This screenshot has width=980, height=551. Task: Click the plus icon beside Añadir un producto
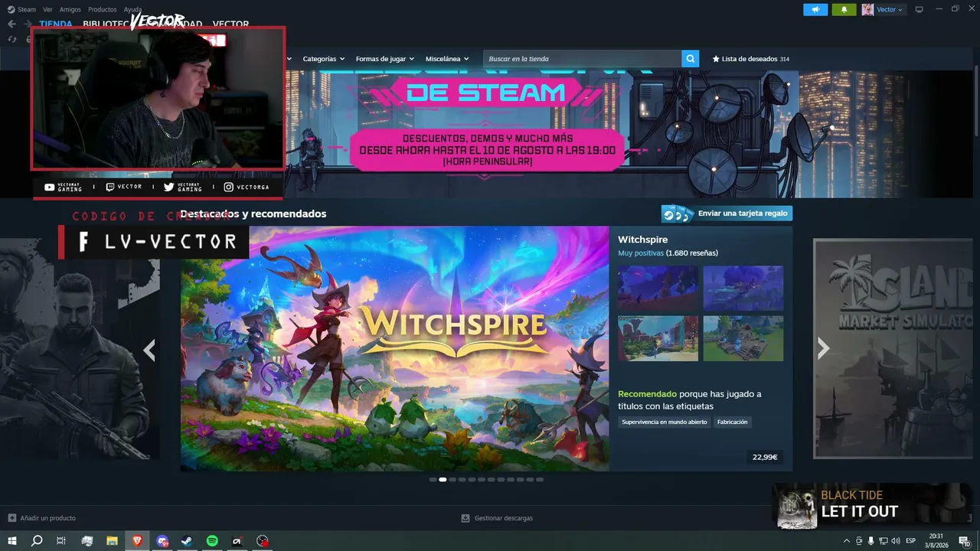pos(11,518)
